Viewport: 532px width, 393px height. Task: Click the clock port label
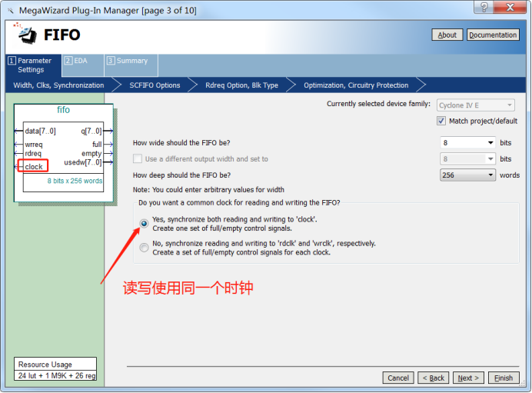[34, 167]
